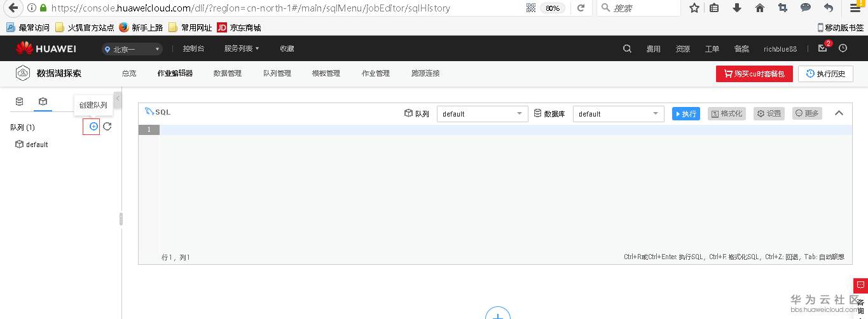Open the browser hamburger menu
The height and width of the screenshot is (319, 868).
(x=855, y=8)
